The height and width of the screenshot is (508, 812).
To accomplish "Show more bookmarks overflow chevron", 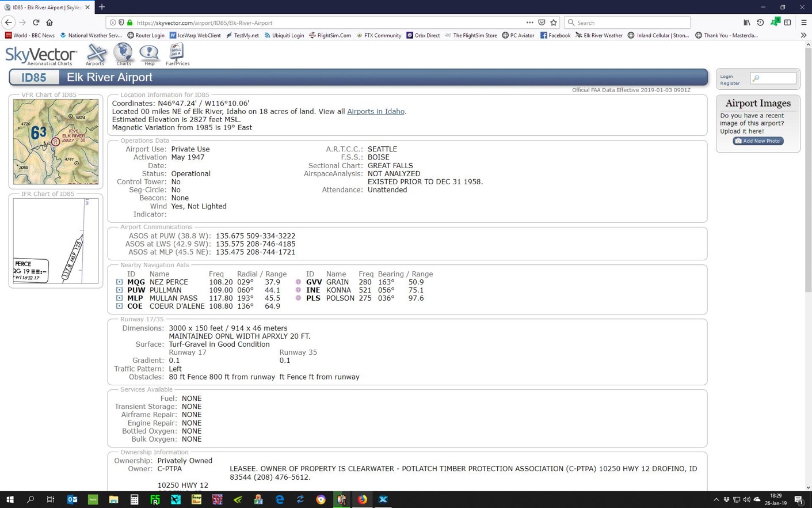I will 803,35.
